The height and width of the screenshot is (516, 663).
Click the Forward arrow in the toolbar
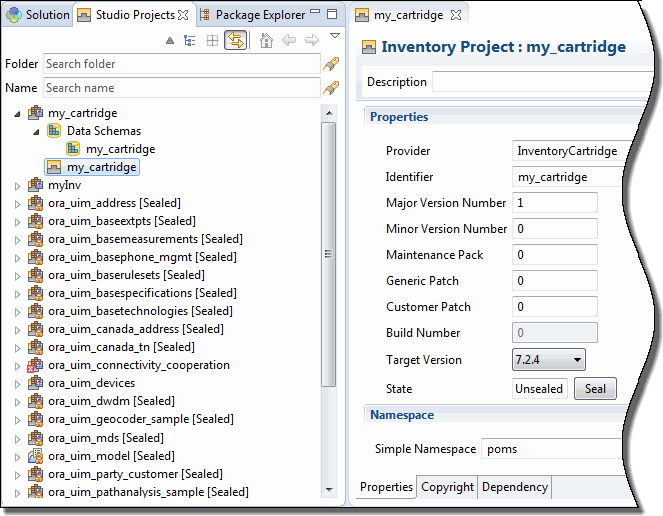pos(312,41)
